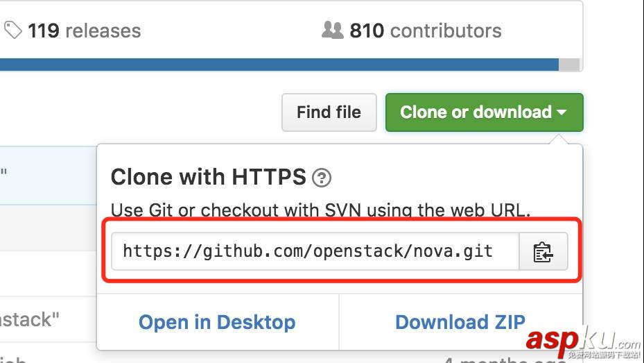This screenshot has width=644, height=363.
Task: Click the partially hidden months-ago timestamp
Action: (506, 360)
